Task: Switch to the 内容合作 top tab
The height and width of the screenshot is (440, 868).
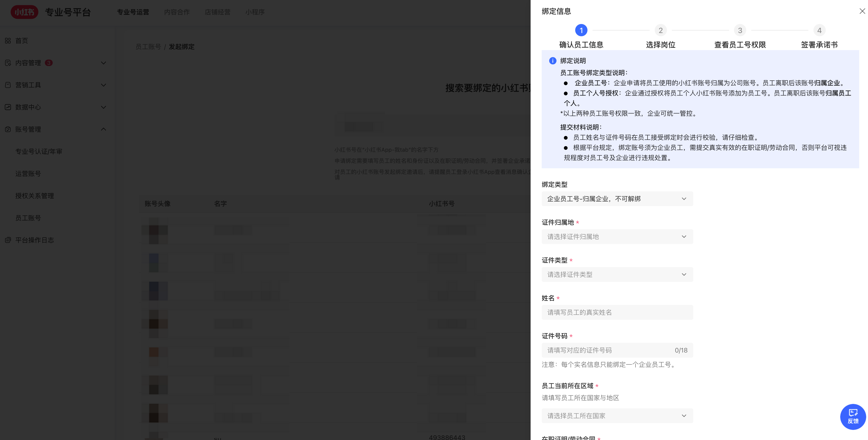Action: (177, 12)
